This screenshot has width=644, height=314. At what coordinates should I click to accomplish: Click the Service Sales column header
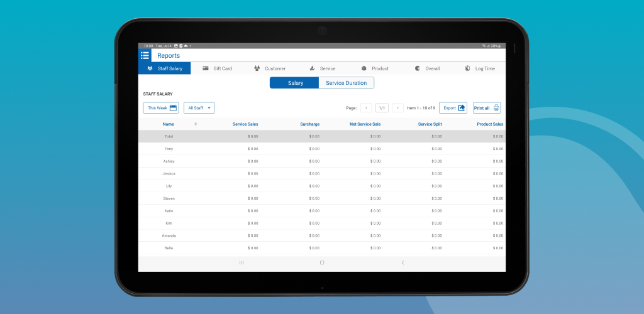[245, 124]
